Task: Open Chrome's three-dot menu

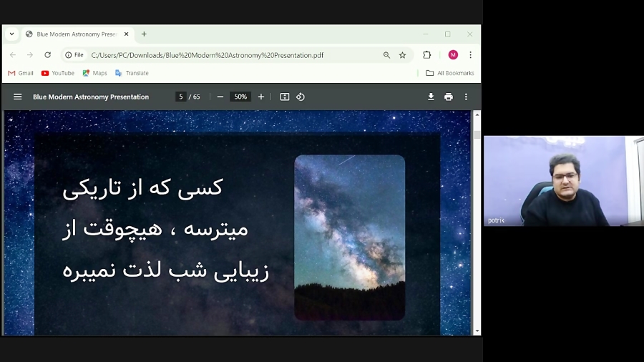Action: tap(471, 55)
